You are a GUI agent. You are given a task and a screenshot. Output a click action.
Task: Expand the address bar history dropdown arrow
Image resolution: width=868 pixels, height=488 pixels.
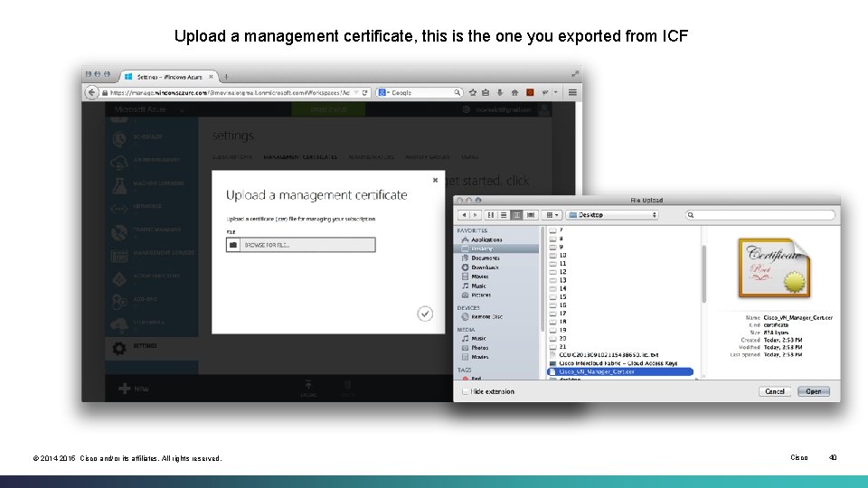click(356, 92)
